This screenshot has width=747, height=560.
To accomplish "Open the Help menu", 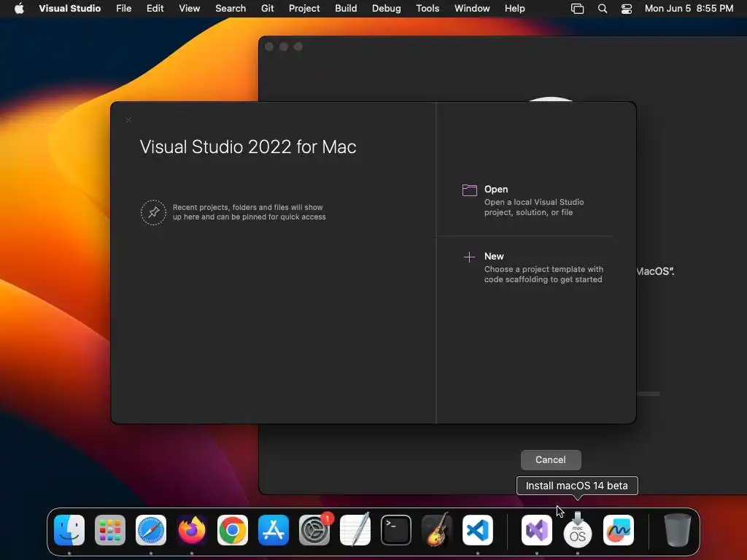I will [x=514, y=9].
